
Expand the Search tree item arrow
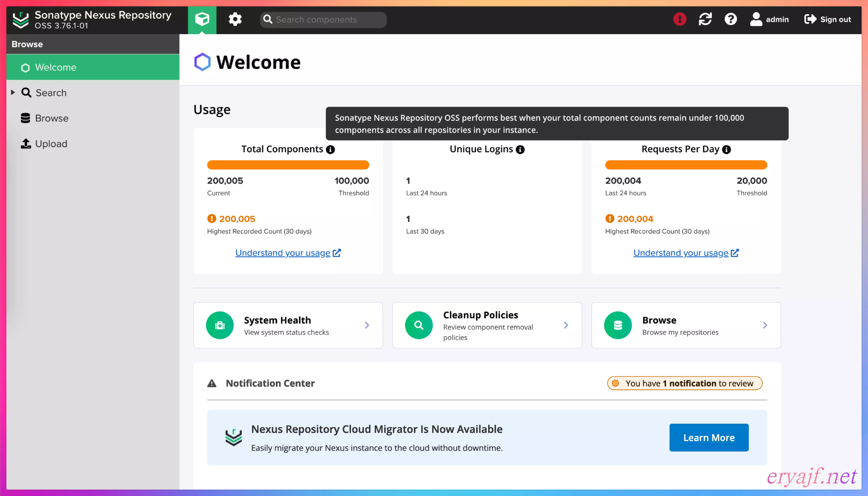(x=13, y=92)
